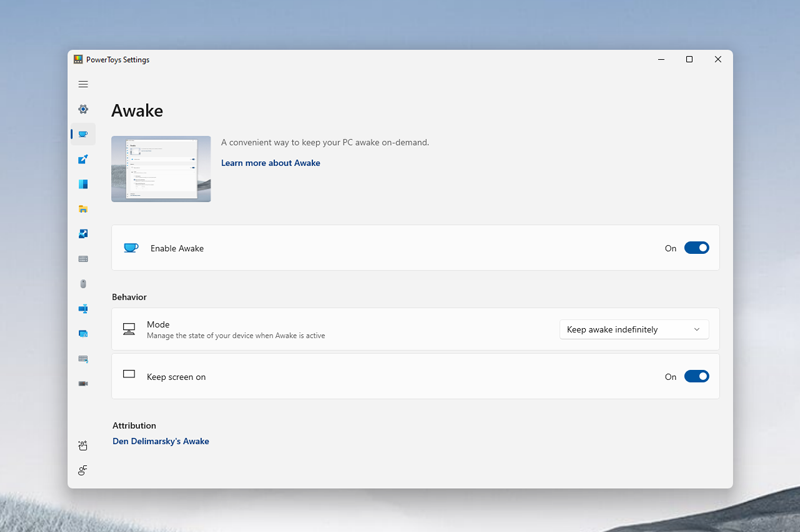The image size is (800, 532).
Task: Open Image Resizer from sidebar
Action: 83,234
